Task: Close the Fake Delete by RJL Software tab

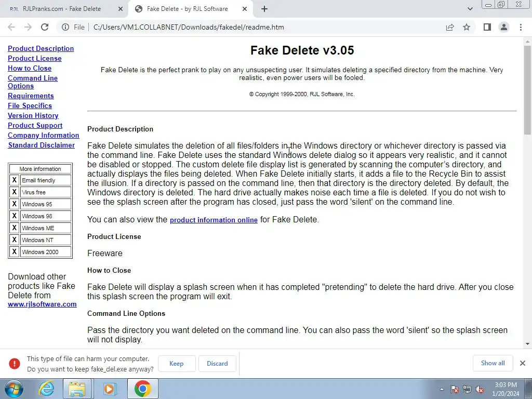Action: [x=245, y=9]
